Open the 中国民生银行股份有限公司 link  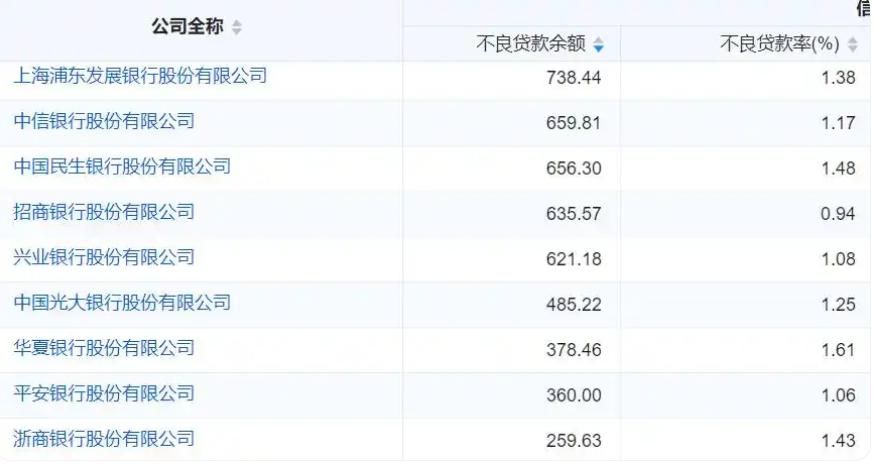[122, 166]
